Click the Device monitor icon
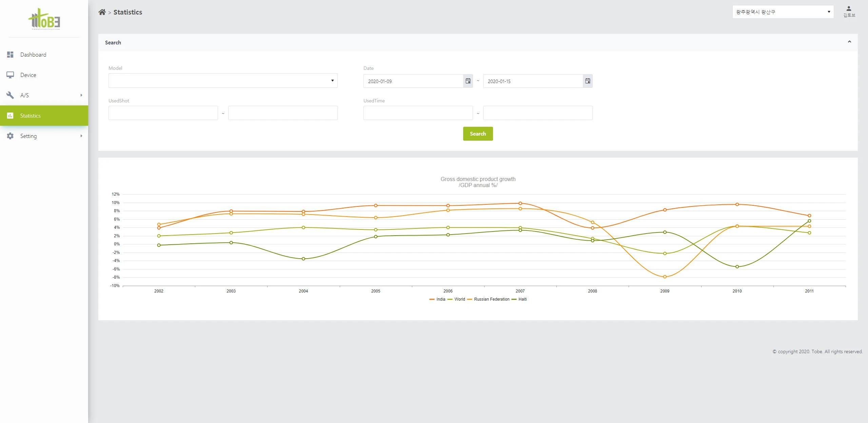This screenshot has height=423, width=868. coord(10,75)
